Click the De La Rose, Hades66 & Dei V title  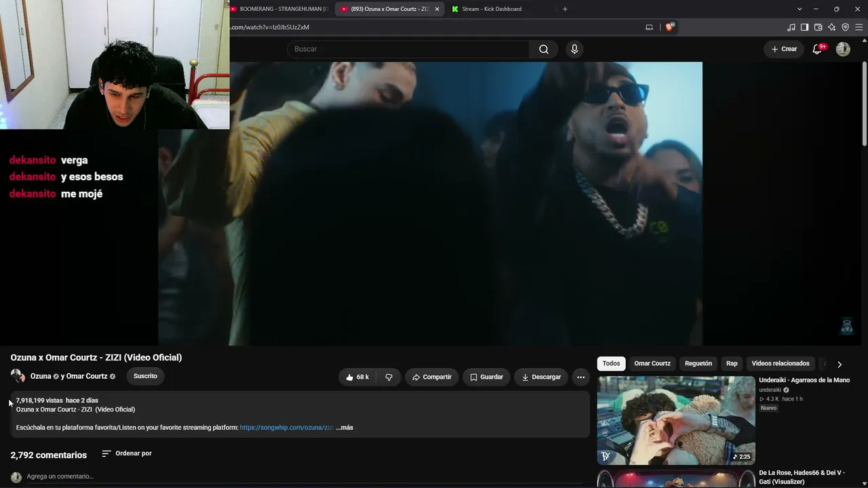[x=802, y=477]
